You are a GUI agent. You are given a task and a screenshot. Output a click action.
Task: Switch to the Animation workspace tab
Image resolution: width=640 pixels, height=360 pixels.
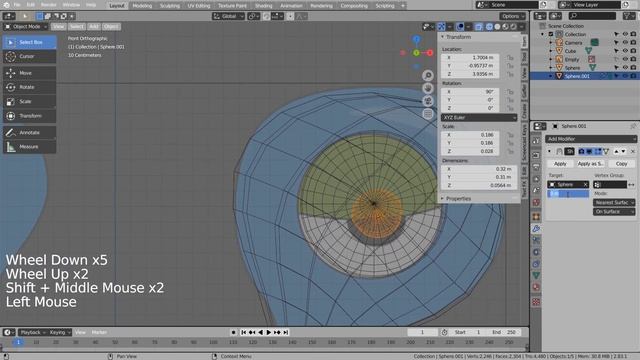291,6
